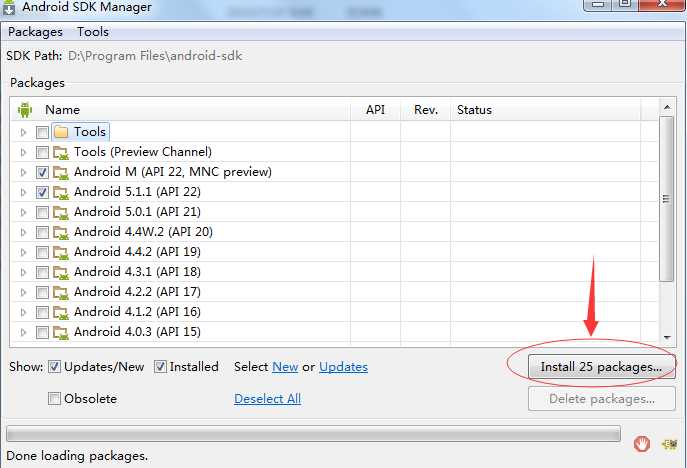Check the Android 4.4W.2 (API 20) checkbox

42,232
